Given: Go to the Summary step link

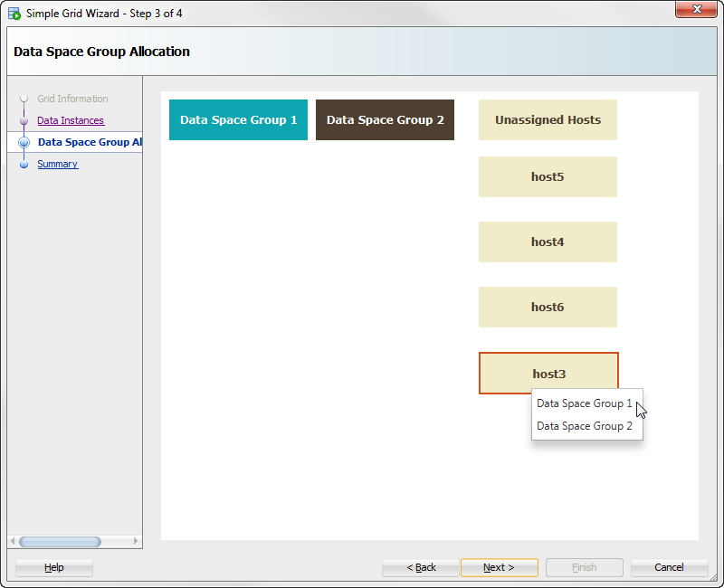Looking at the screenshot, I should (x=58, y=164).
